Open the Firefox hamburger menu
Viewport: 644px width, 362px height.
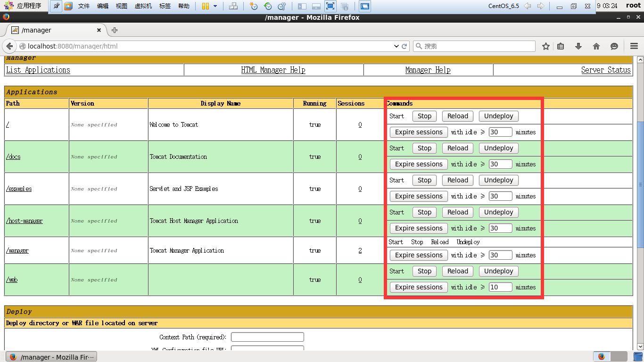tap(634, 46)
